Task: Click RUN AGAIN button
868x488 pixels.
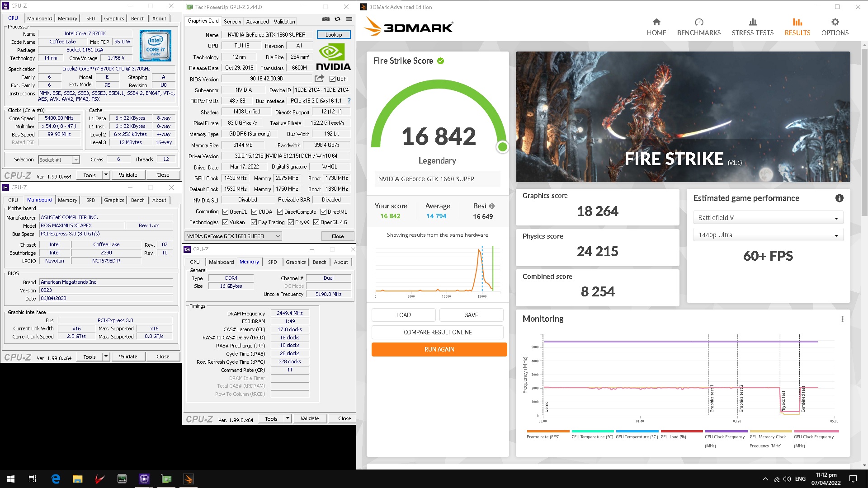Action: [x=439, y=349]
